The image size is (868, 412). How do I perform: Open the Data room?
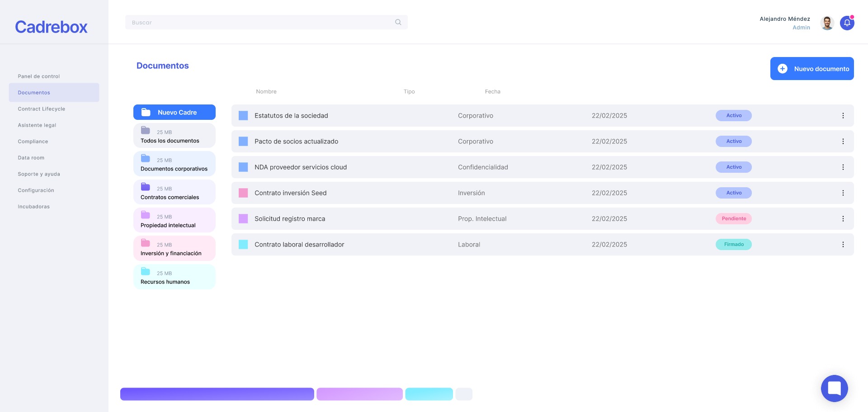31,158
